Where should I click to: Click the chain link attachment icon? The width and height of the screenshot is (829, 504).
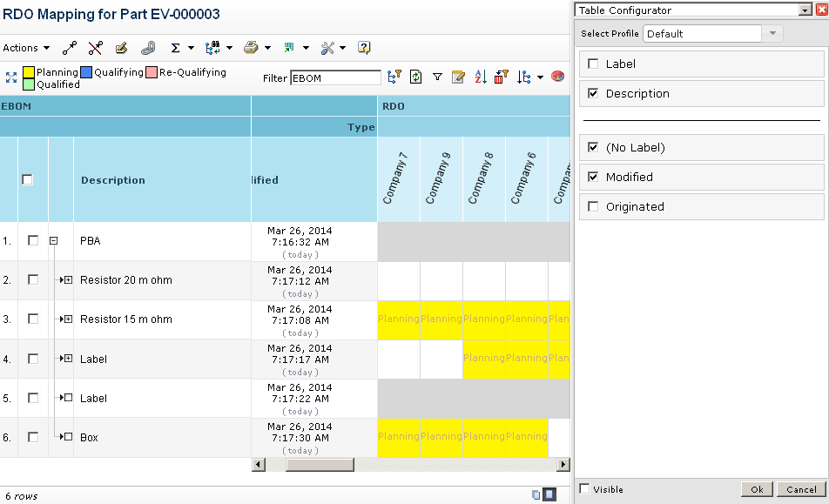(147, 48)
